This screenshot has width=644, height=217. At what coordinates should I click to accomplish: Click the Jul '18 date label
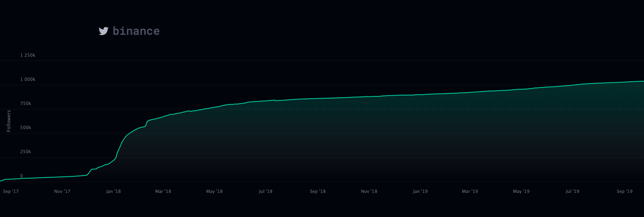pos(266,192)
